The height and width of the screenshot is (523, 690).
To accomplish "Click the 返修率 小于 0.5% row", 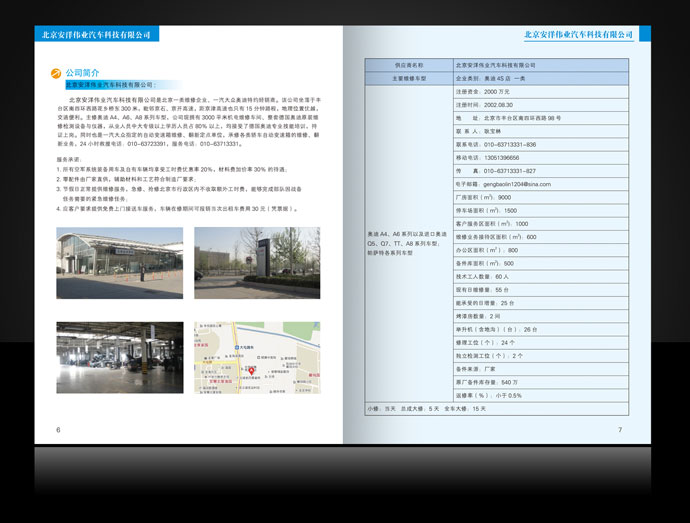I will [x=541, y=395].
